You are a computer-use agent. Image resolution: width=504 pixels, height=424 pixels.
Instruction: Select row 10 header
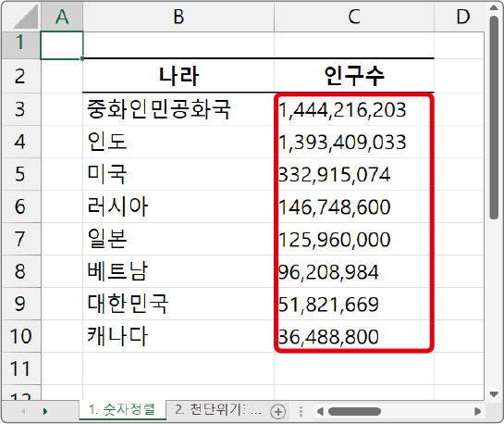point(21,336)
